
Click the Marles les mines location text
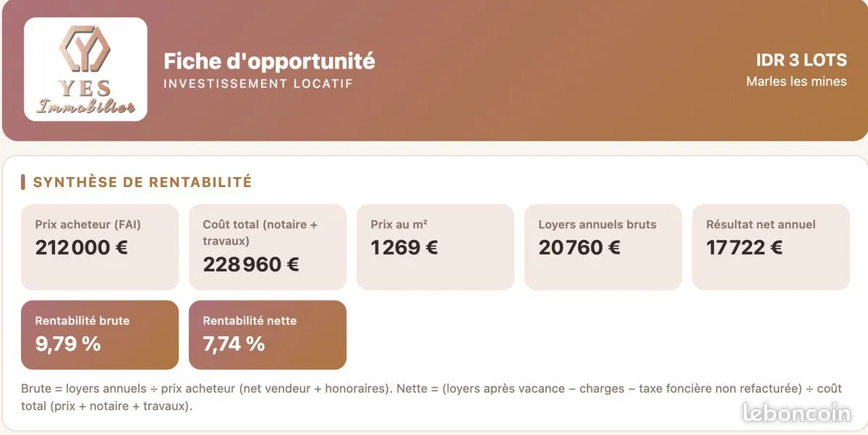tap(796, 82)
